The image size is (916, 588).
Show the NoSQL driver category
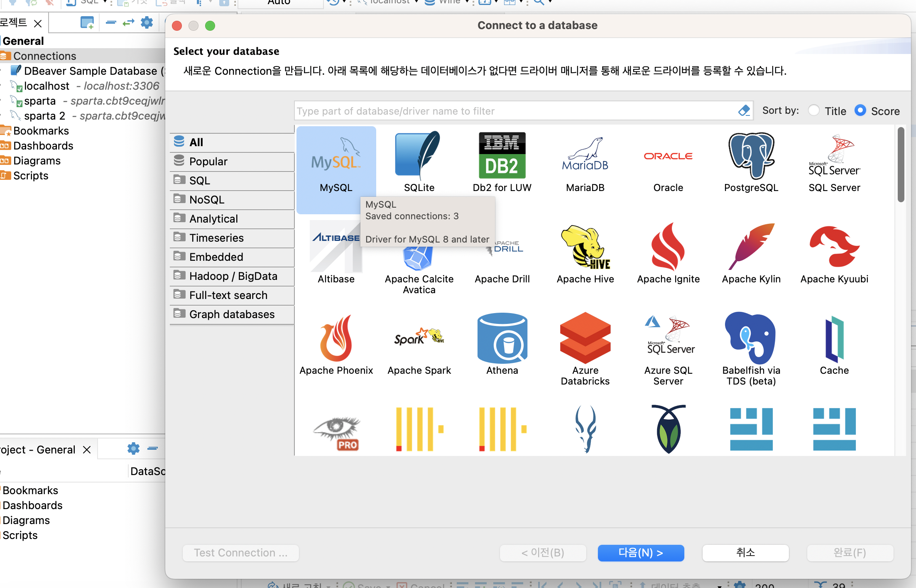coord(207,200)
